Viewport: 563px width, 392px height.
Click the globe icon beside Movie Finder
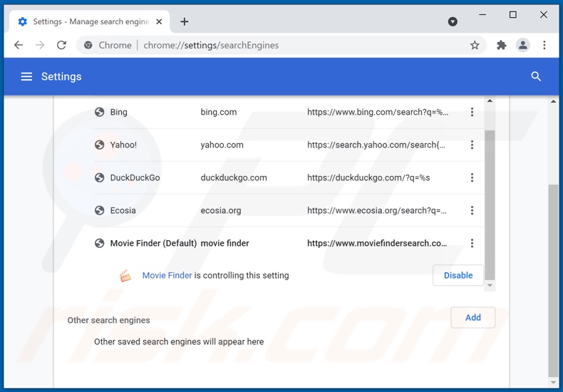(100, 243)
